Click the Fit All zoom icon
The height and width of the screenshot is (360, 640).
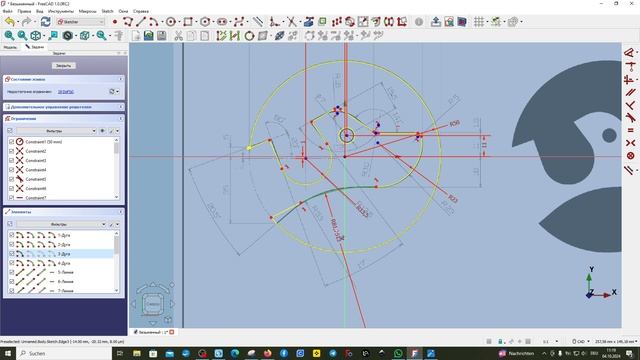9,36
